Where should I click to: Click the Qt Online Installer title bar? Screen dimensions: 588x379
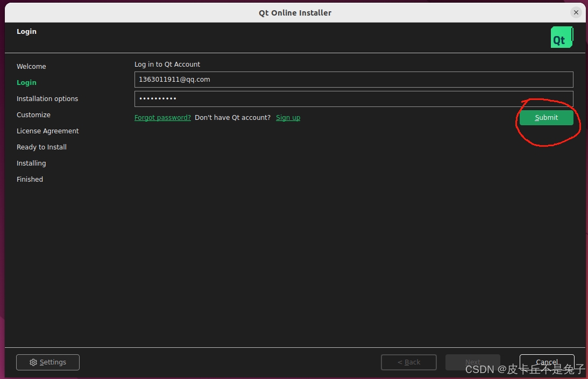[295, 13]
